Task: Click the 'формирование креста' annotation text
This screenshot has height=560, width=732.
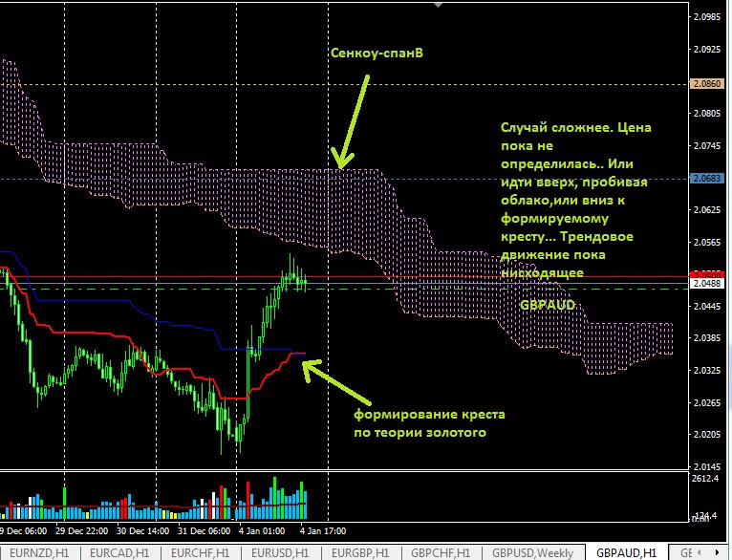Action: pos(429,415)
